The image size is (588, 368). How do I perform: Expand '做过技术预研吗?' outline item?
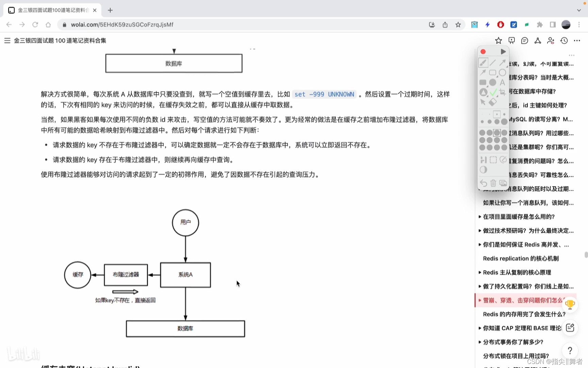point(480,231)
